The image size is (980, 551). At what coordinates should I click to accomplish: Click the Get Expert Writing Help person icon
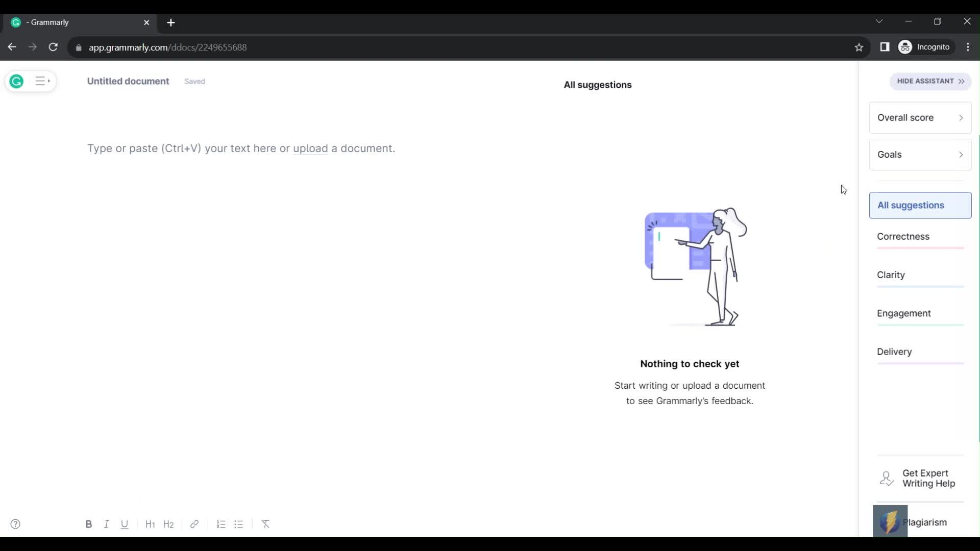887,479
